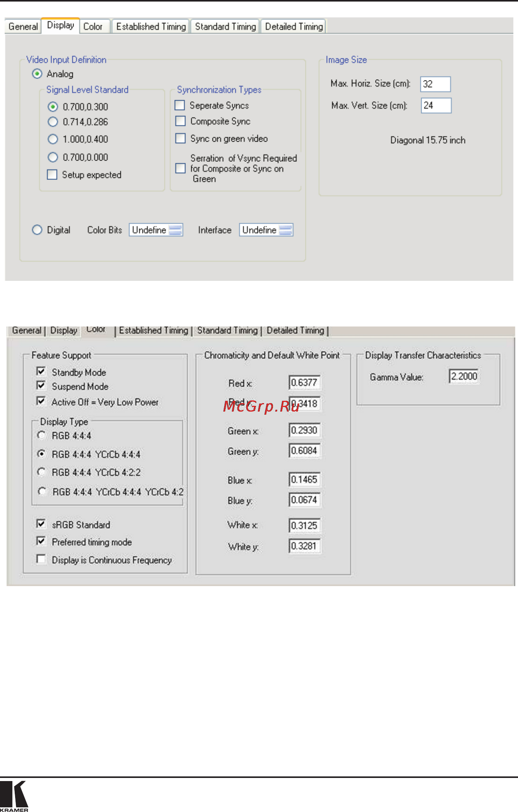Click the Red y value field
The width and height of the screenshot is (518, 812).
click(305, 404)
